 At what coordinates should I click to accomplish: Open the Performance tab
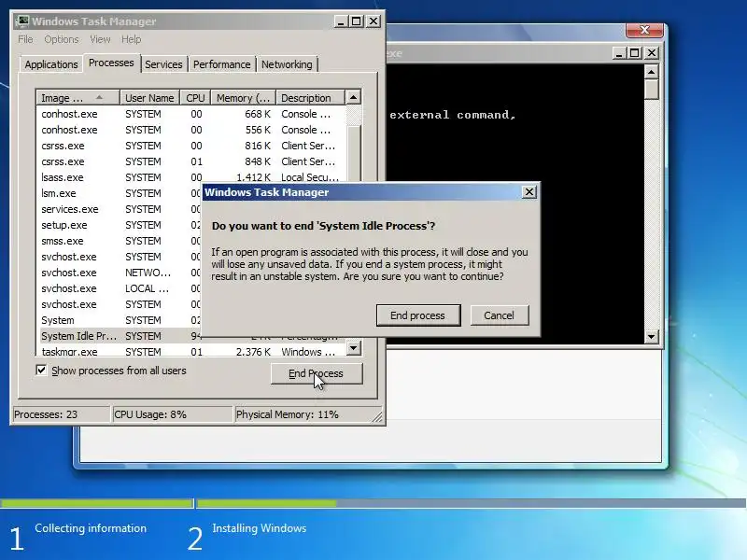[221, 64]
